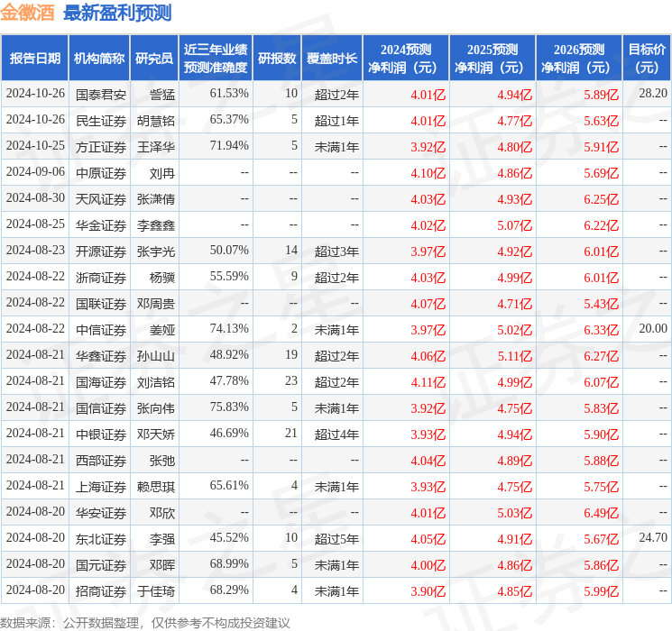Click the 目标价(元) header
This screenshot has height=631, width=672.
tap(647, 59)
